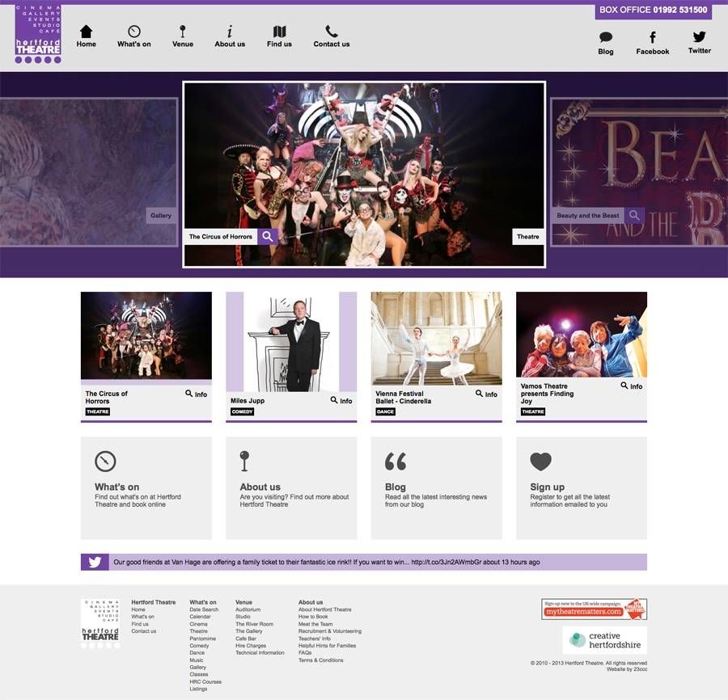The width and height of the screenshot is (728, 700).
Task: Go to the What's on menu label
Action: (134, 44)
